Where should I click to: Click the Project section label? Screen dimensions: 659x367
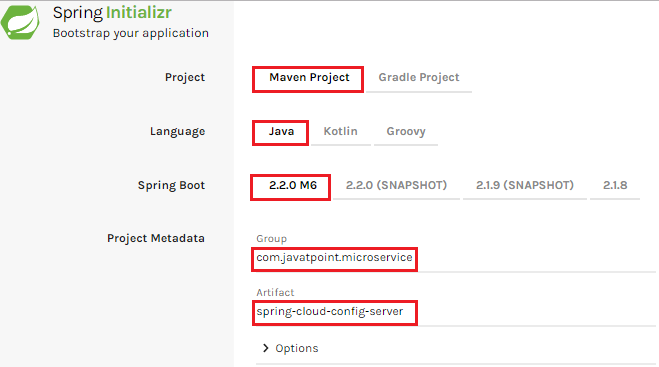185,77
